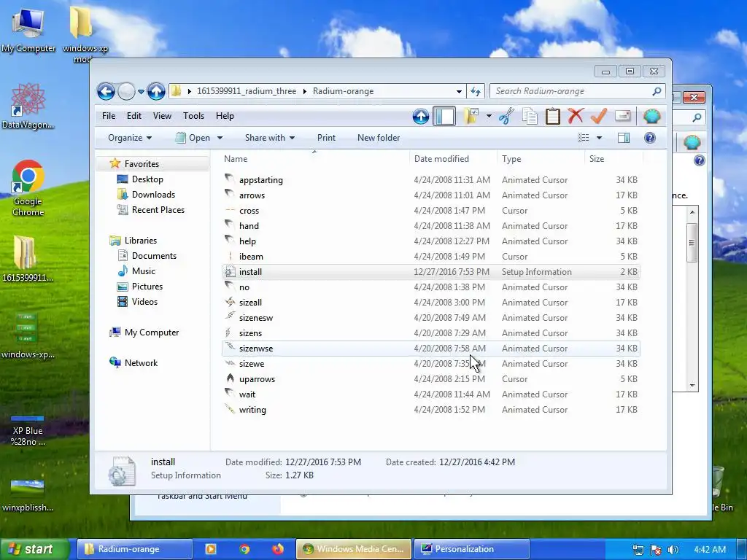Click the search magnifier in Radium-orange window

coord(657,91)
